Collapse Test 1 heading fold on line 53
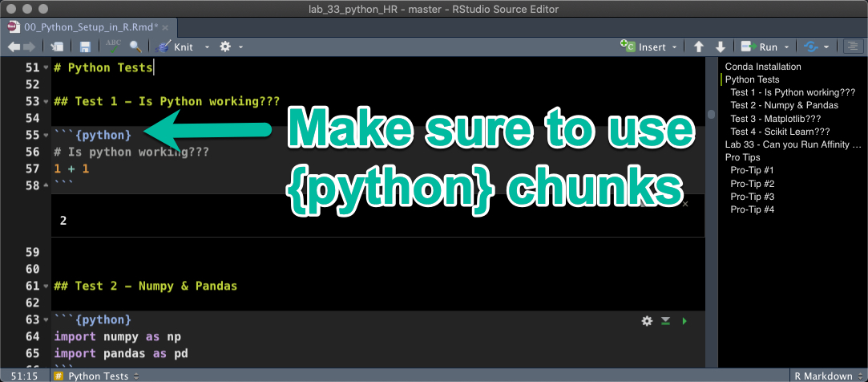The width and height of the screenshot is (868, 382). point(46,102)
